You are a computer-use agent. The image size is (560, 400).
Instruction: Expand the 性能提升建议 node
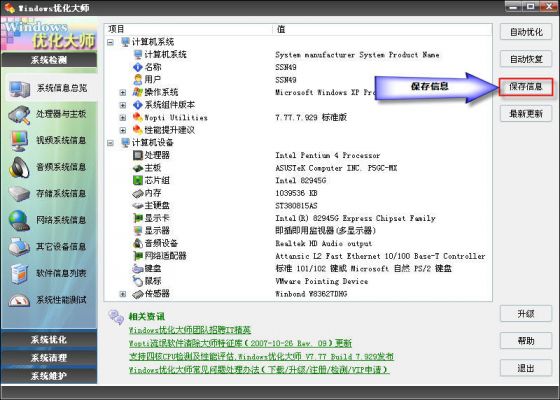(123, 130)
